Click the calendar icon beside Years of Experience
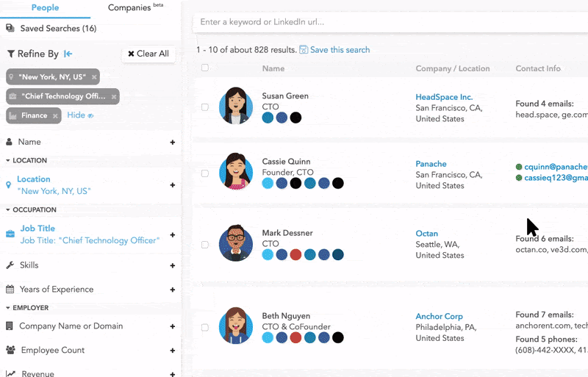588x377 pixels. 10,290
